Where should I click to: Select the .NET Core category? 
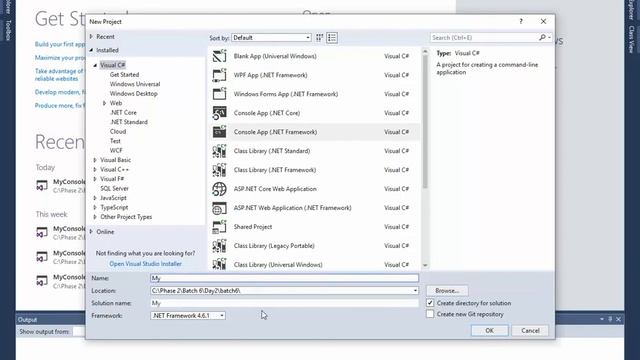(123, 113)
